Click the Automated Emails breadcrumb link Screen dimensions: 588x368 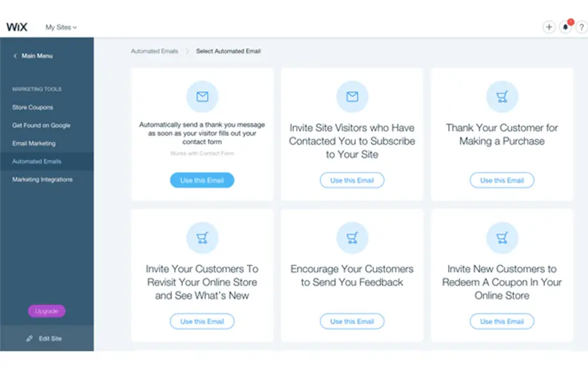155,51
